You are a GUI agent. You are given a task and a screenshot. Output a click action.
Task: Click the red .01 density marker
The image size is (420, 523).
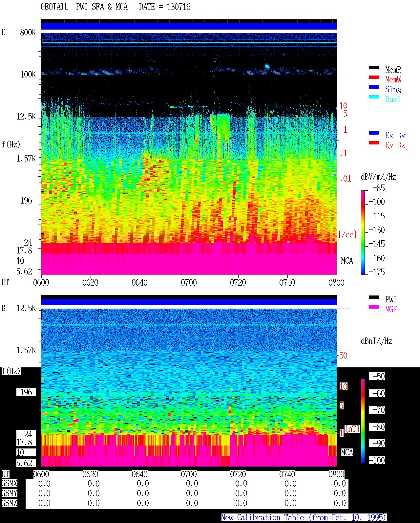point(345,179)
